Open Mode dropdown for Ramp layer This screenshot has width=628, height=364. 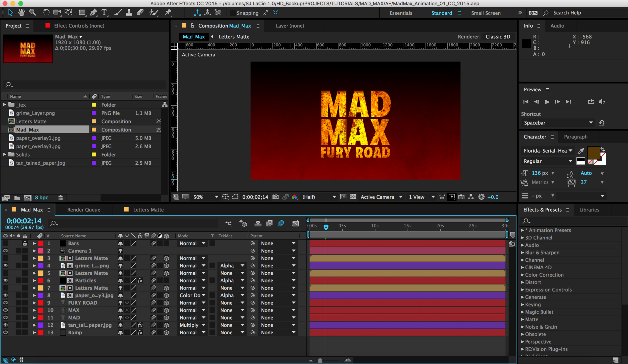(x=192, y=332)
